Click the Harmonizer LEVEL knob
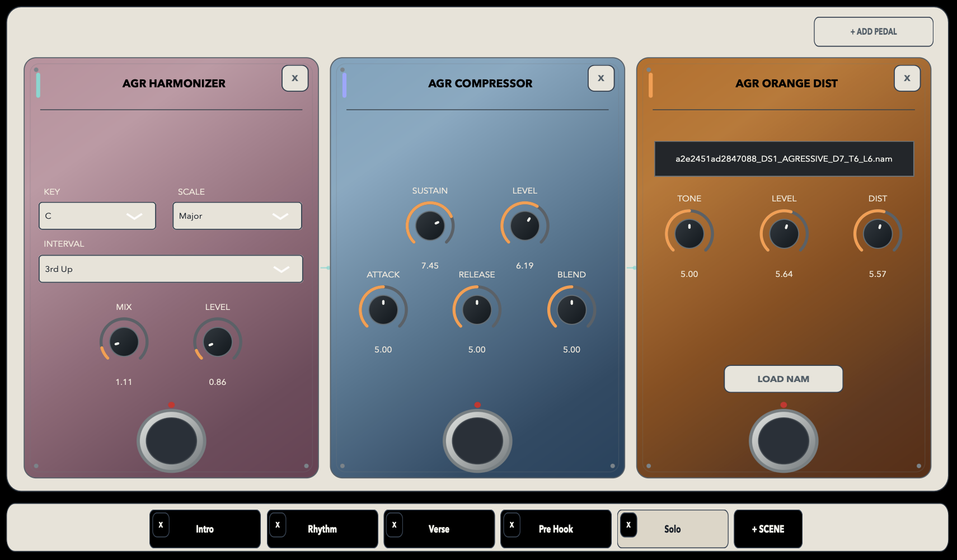Image resolution: width=957 pixels, height=560 pixels. coord(218,342)
